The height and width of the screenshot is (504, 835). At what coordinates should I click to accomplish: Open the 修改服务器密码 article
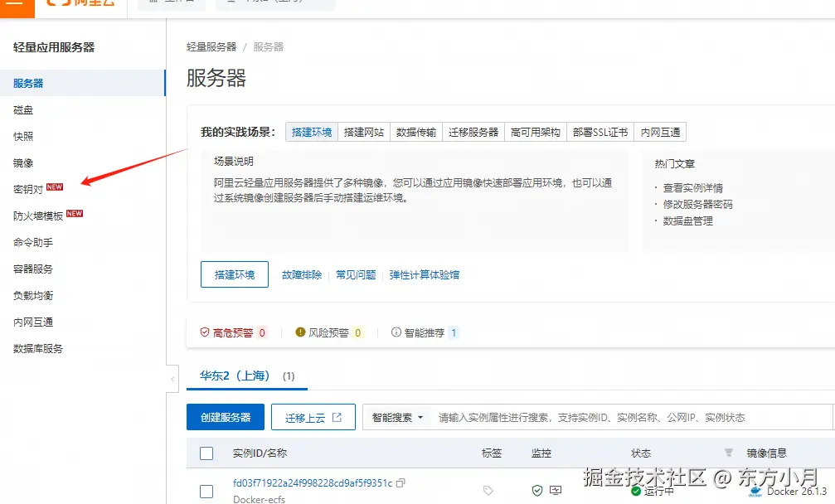(697, 205)
